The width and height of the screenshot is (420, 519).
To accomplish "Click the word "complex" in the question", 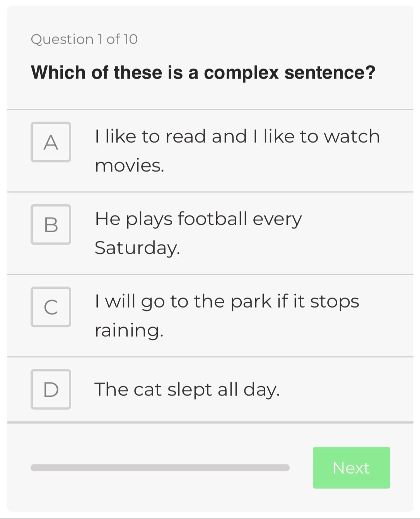I will click(x=241, y=72).
